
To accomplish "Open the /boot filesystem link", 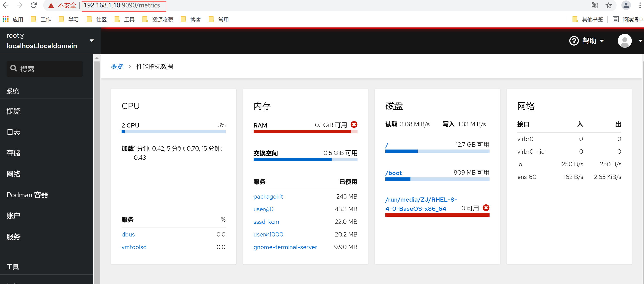I will tap(393, 173).
